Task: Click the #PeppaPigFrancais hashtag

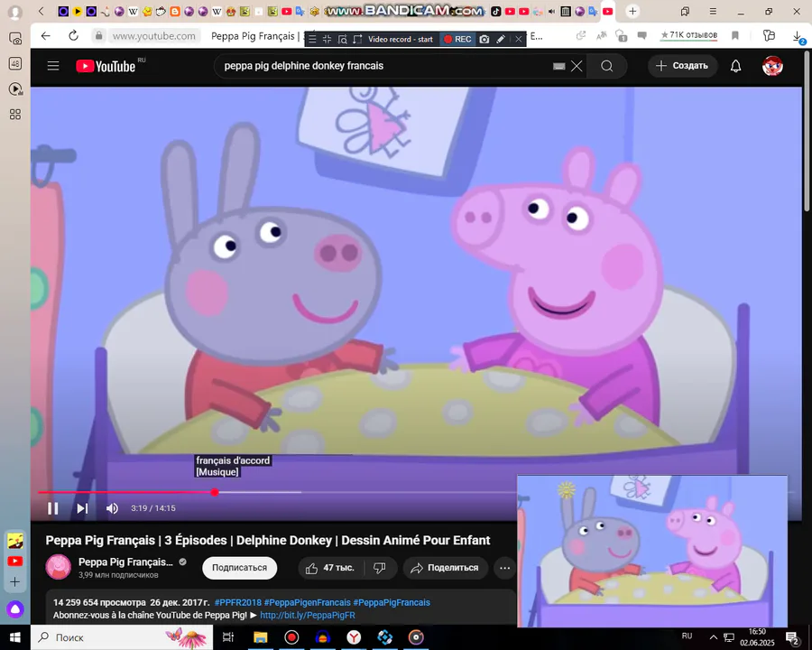Action: 392,602
